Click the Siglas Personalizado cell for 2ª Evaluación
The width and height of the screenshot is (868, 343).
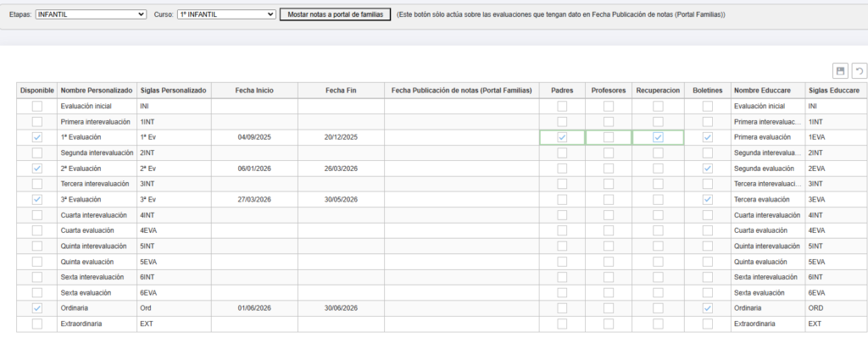[x=173, y=169]
